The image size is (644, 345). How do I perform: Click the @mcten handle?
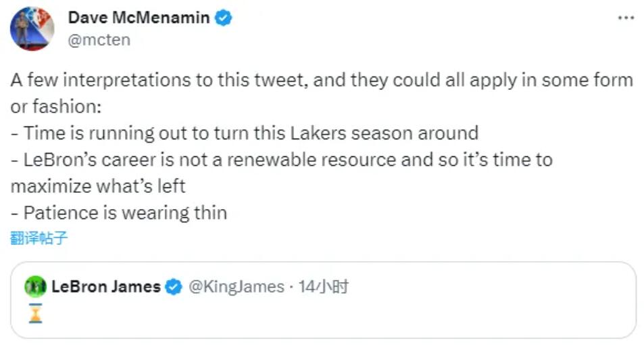click(x=99, y=40)
